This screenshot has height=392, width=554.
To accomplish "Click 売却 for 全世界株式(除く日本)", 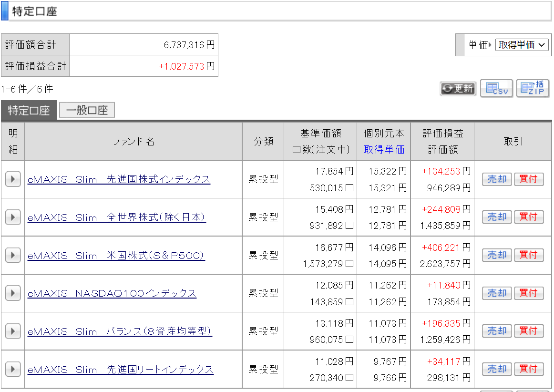I will tap(497, 217).
